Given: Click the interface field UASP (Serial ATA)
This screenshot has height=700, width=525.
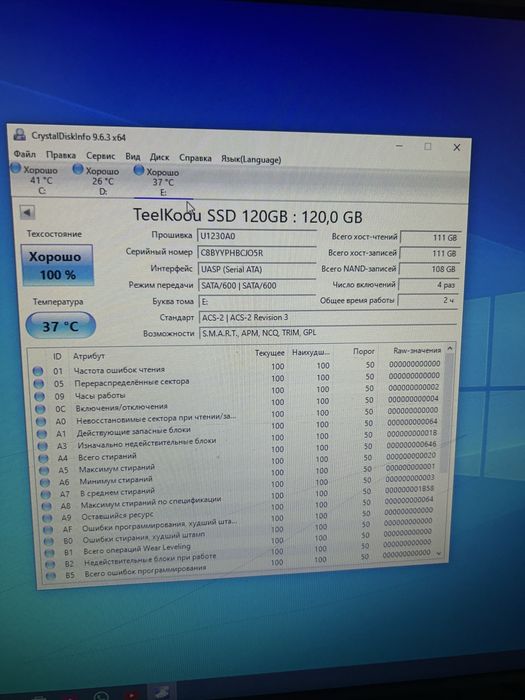Looking at the screenshot, I should point(257,269).
